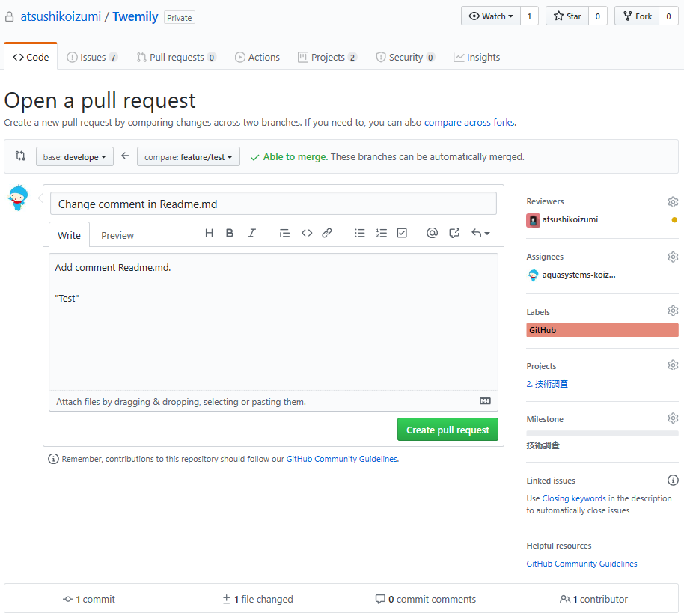This screenshot has height=616, width=684.
Task: Open the compare across forks link
Action: coord(469,123)
